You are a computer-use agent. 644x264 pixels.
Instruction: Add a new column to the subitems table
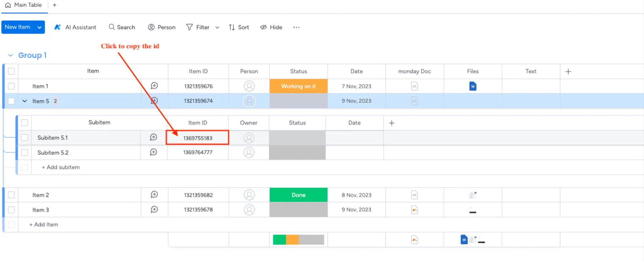392,123
